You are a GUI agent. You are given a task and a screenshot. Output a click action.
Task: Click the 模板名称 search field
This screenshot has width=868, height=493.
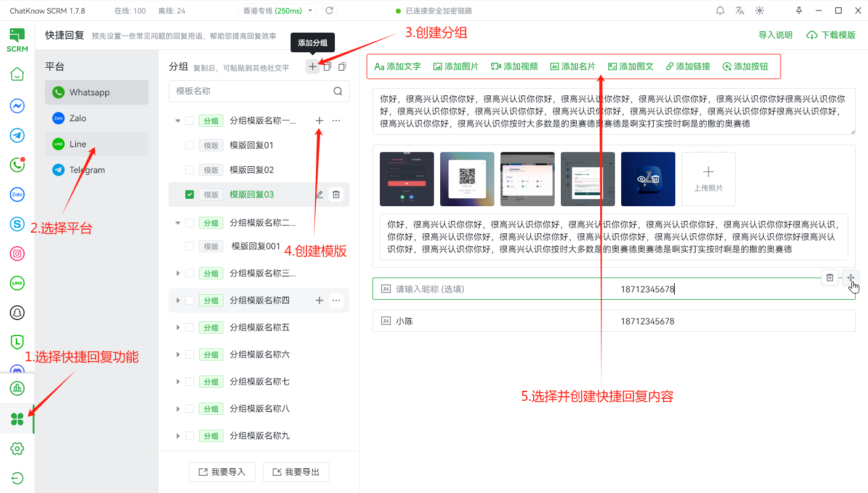pos(252,91)
